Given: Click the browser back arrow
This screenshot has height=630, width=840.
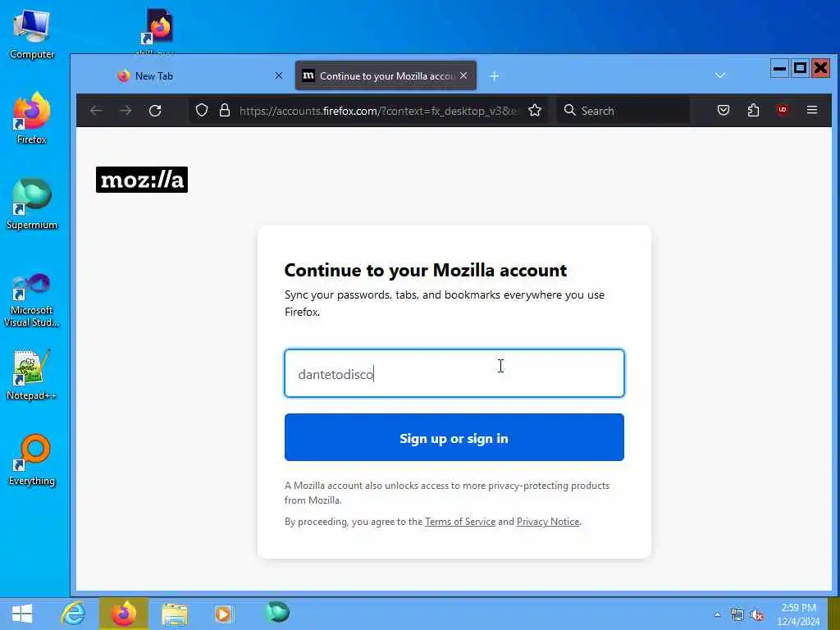Looking at the screenshot, I should [x=96, y=111].
